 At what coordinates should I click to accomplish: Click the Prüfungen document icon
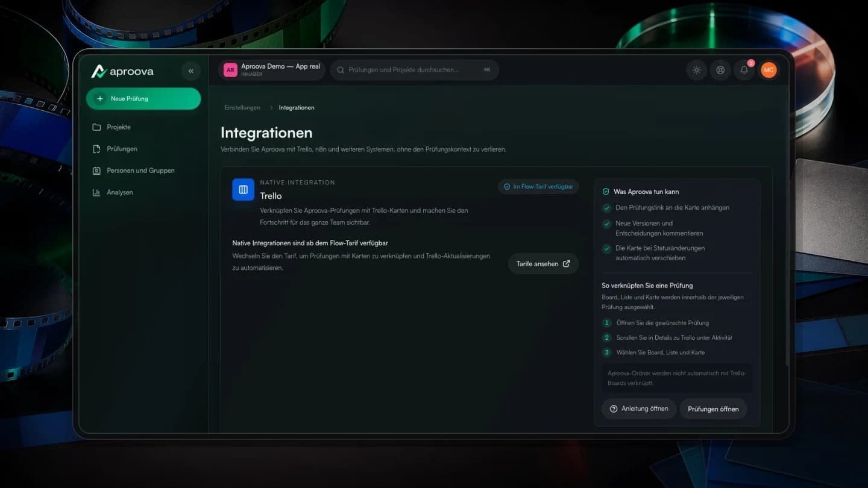(x=96, y=149)
